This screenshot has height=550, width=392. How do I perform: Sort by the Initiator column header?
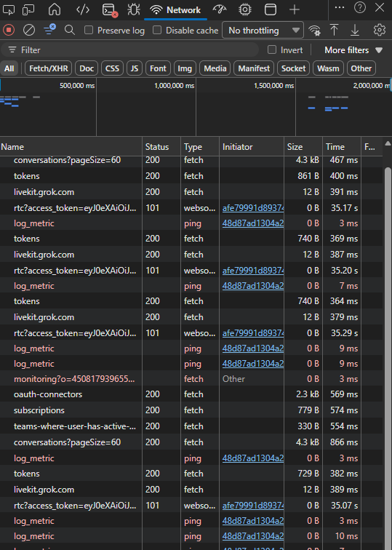click(252, 147)
